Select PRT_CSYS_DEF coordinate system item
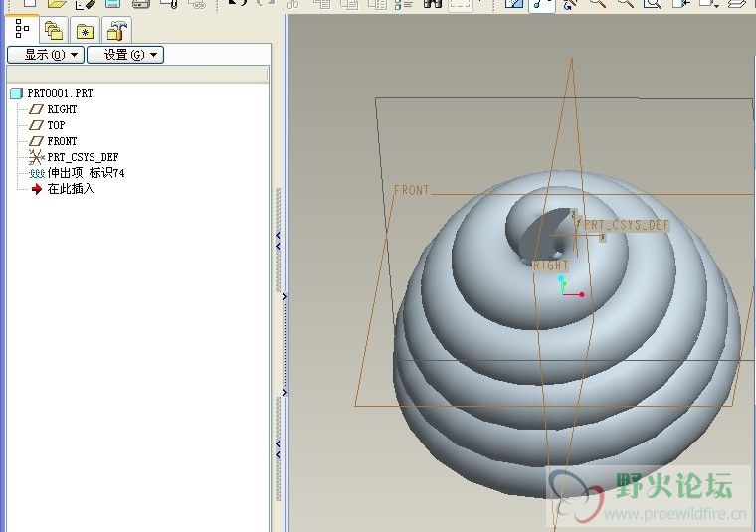This screenshot has height=532, width=756. [83, 157]
